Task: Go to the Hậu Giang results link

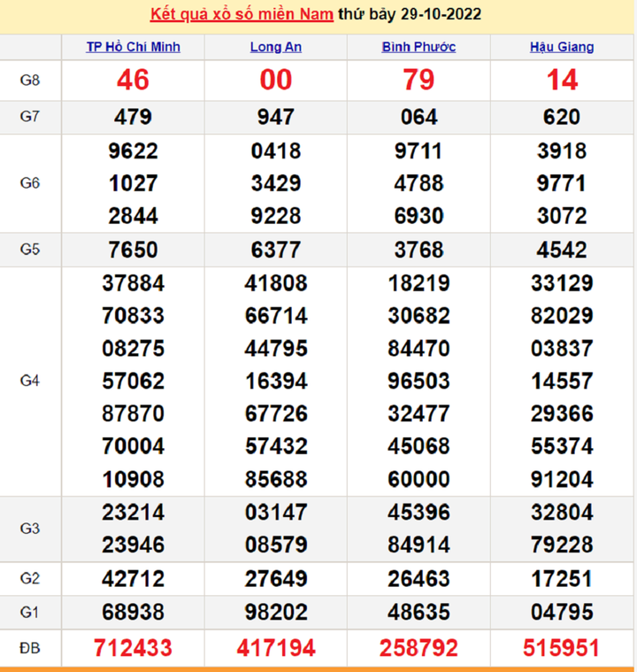Action: tap(562, 47)
